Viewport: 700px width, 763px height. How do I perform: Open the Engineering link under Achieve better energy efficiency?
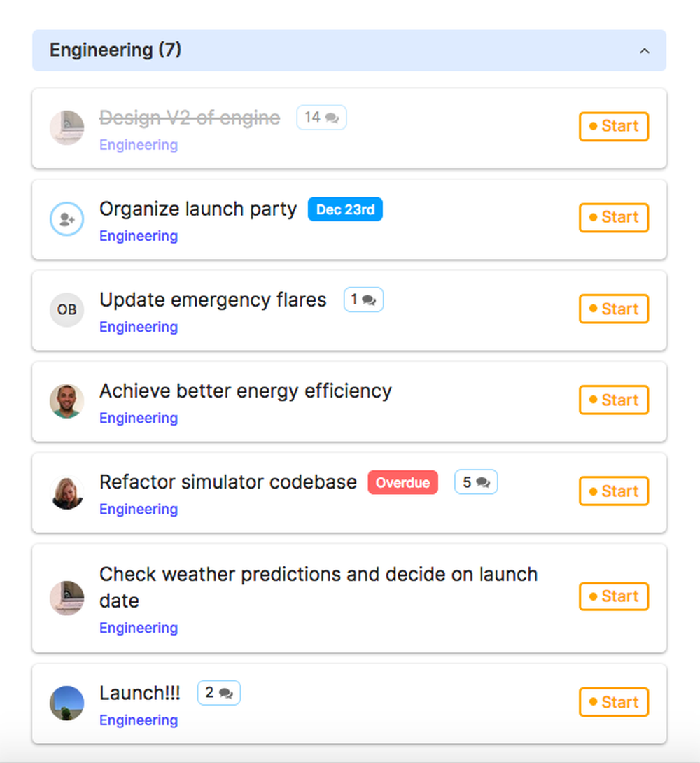point(139,418)
